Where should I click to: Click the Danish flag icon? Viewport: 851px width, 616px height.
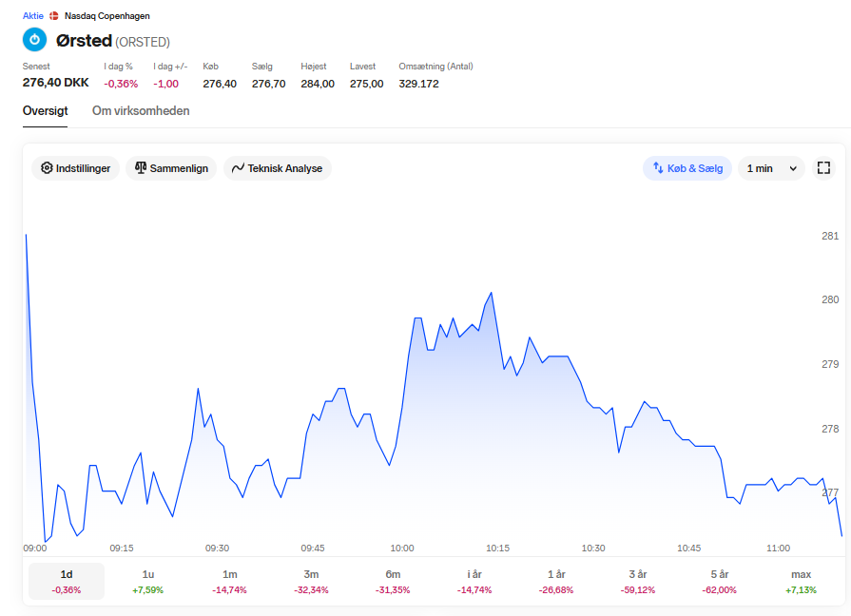pos(54,16)
